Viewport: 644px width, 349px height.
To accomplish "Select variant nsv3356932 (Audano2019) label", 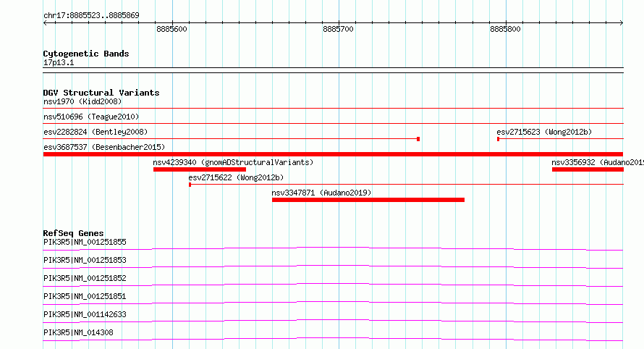I will point(598,162).
